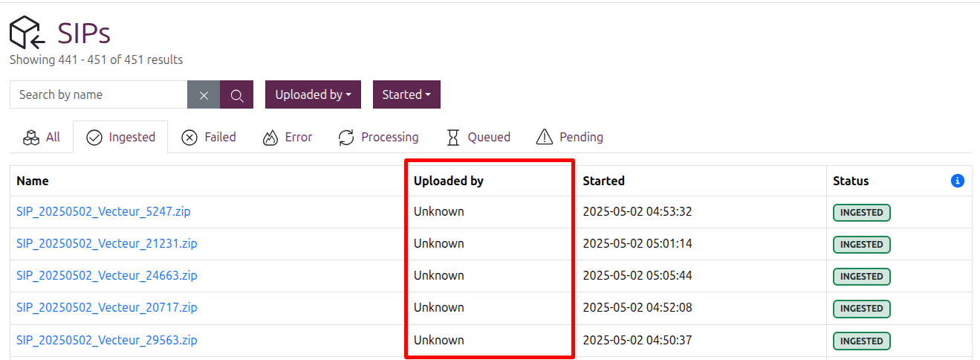Clear the search field with X button
The width and height of the screenshot is (980, 360).
[204, 94]
